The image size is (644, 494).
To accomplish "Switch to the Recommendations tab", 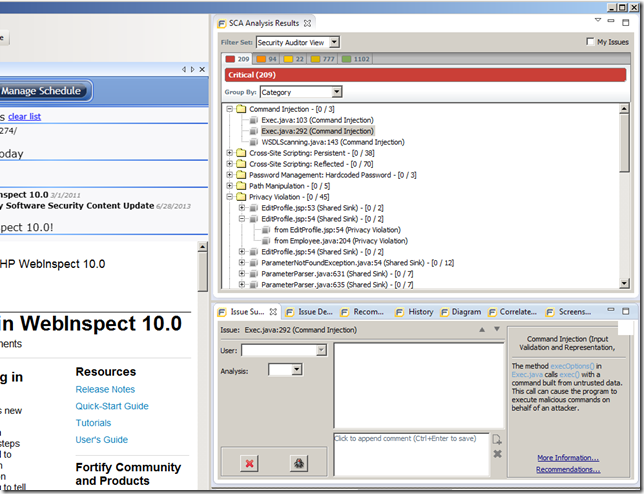I will coord(363,312).
